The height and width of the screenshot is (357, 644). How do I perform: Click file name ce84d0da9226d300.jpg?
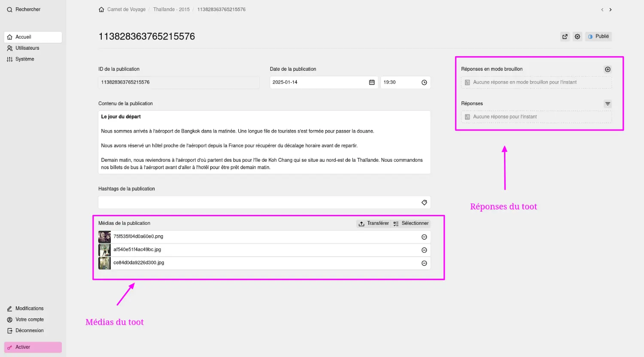point(139,263)
